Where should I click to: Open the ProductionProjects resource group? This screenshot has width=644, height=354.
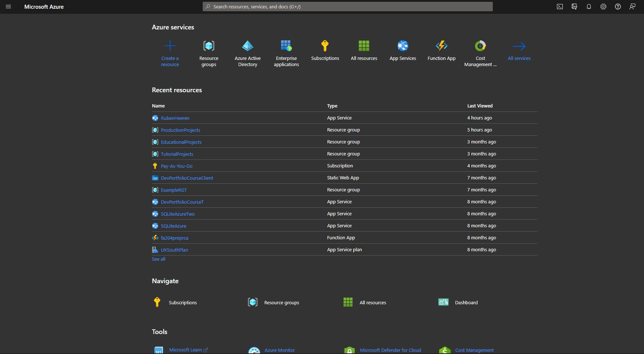coord(181,130)
